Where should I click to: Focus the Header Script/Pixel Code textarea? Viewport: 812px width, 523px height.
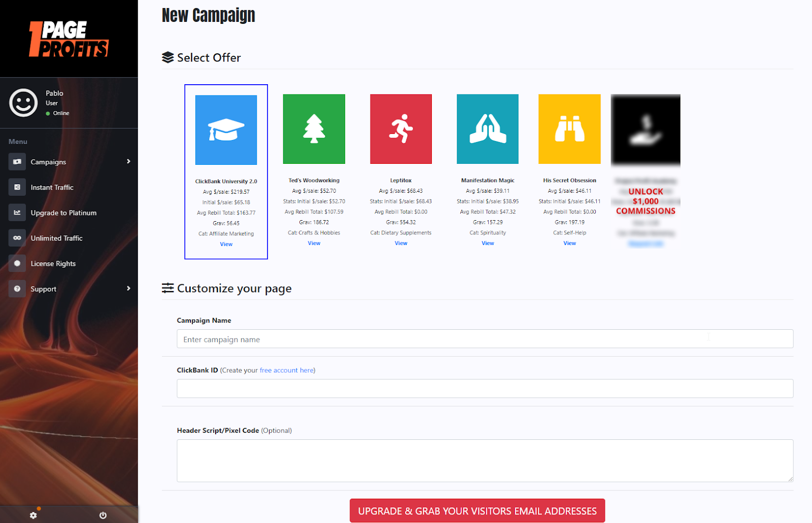pos(485,461)
